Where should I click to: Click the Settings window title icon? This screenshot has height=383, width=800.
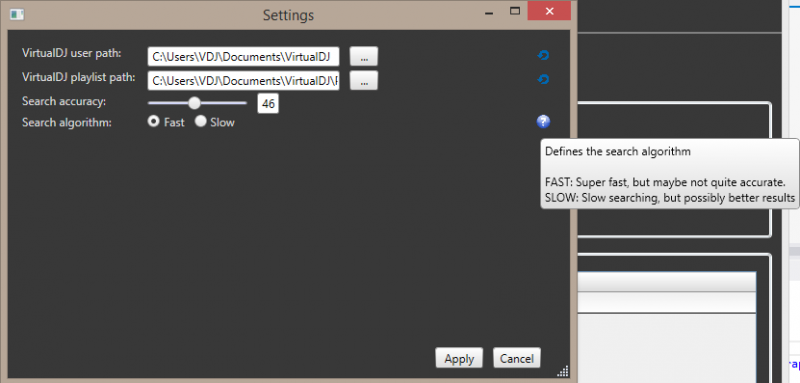[17, 15]
